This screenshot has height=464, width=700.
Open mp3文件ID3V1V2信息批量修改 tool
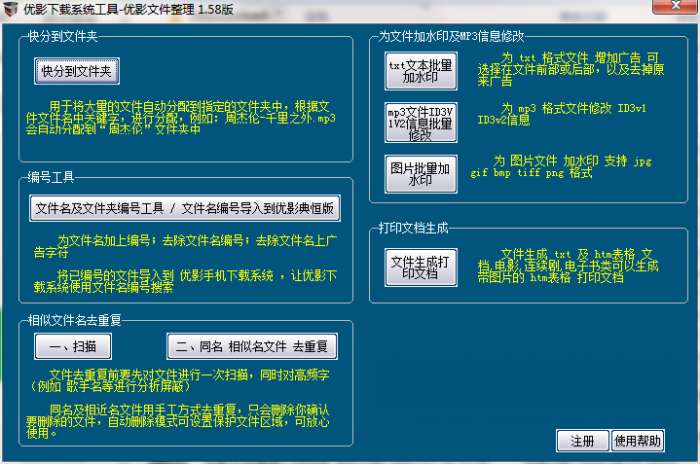coord(421,123)
